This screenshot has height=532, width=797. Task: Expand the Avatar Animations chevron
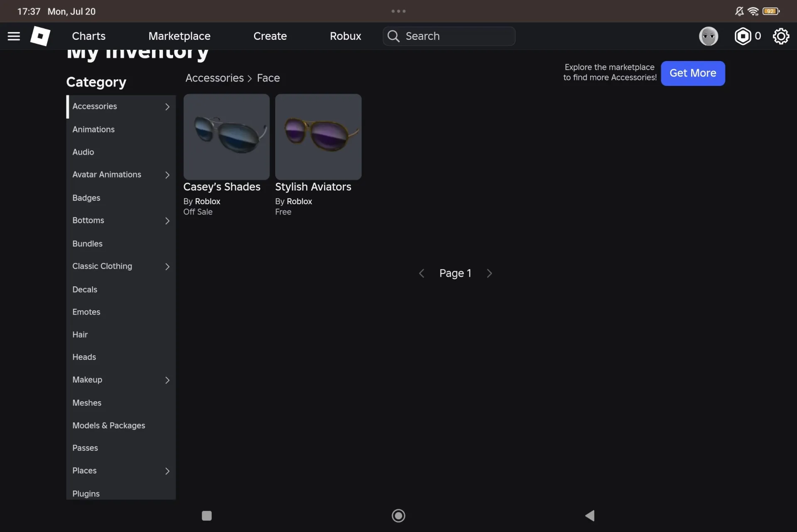167,175
